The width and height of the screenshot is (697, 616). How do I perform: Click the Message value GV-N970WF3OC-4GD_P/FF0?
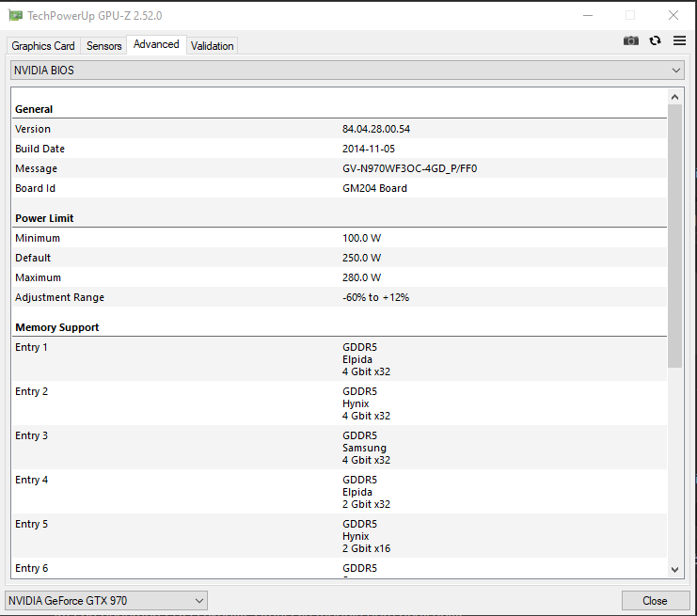[x=409, y=168]
